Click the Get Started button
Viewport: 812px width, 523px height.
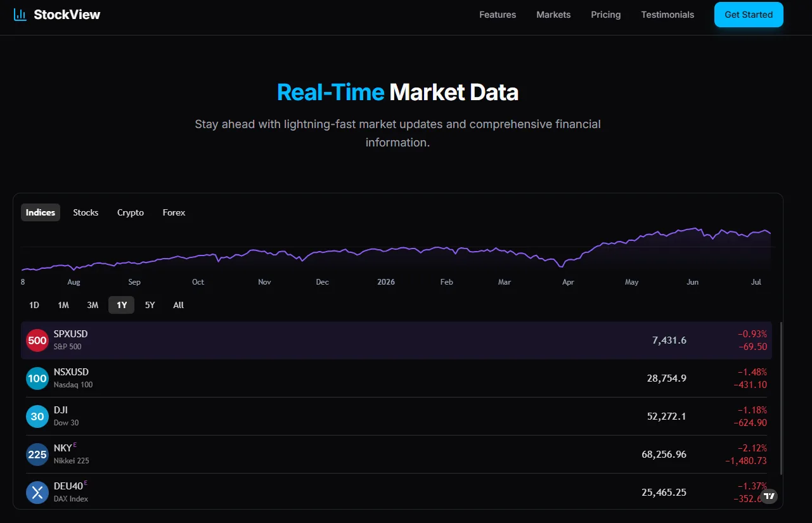[749, 15]
